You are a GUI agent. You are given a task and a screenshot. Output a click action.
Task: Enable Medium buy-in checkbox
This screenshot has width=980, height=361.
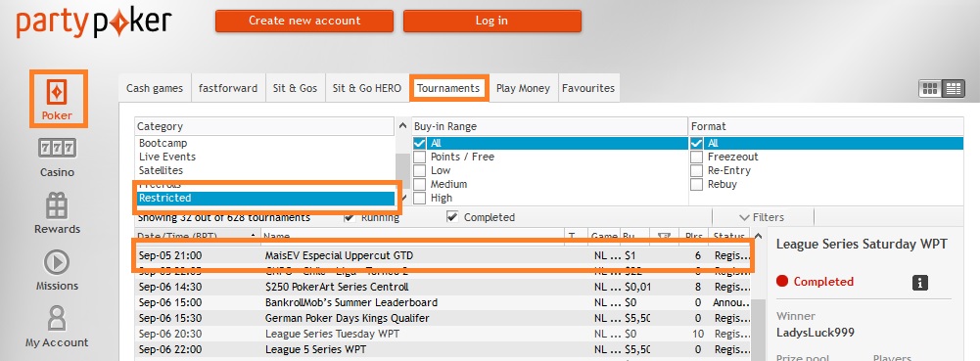pos(419,185)
